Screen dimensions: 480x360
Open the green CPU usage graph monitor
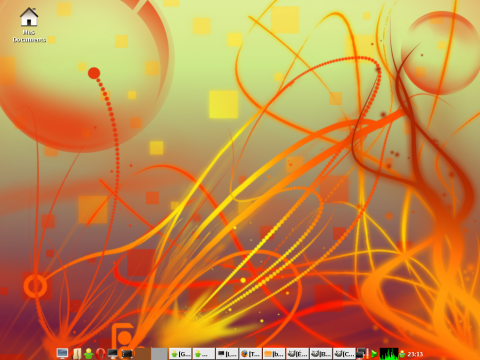pyautogui.click(x=389, y=354)
